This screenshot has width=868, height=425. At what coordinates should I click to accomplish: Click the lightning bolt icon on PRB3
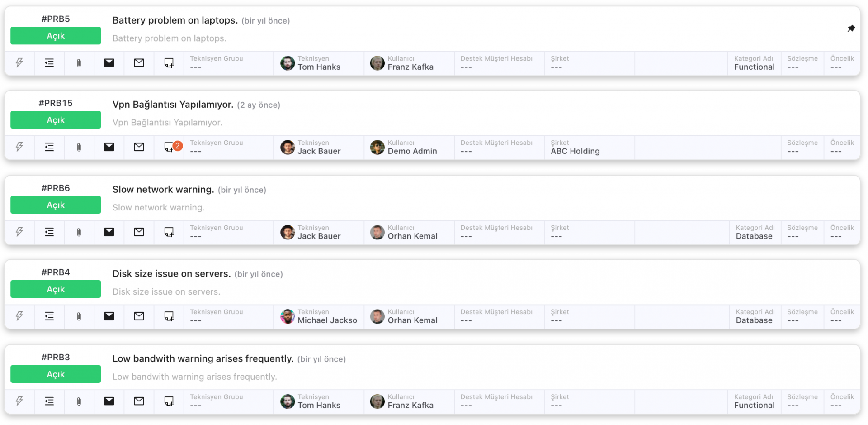pyautogui.click(x=19, y=401)
